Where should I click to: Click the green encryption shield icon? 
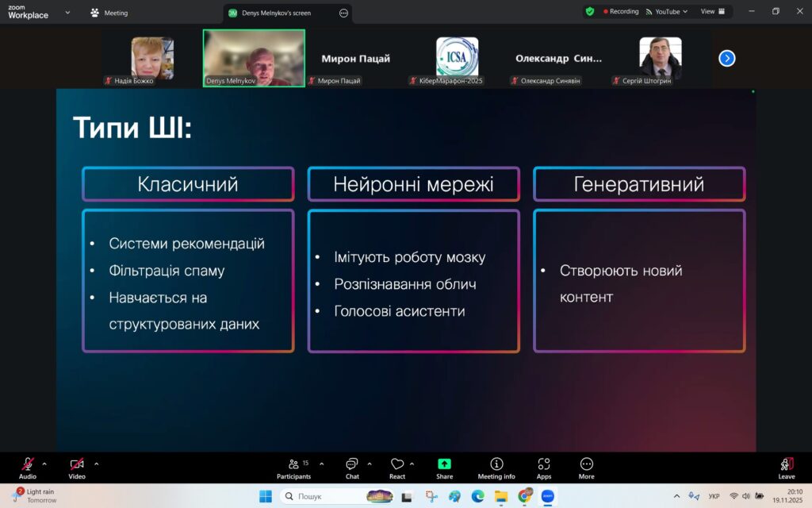pyautogui.click(x=589, y=12)
